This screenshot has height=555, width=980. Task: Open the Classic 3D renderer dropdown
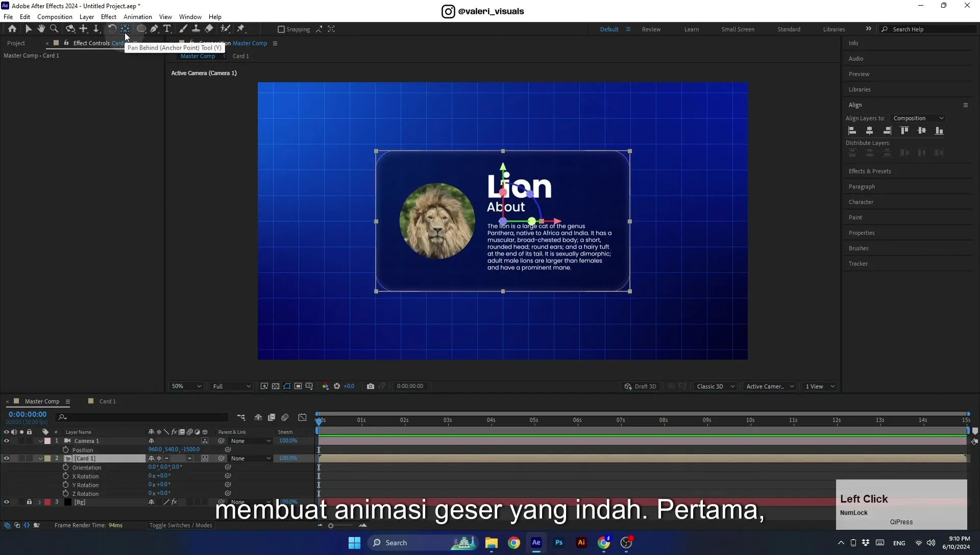716,386
